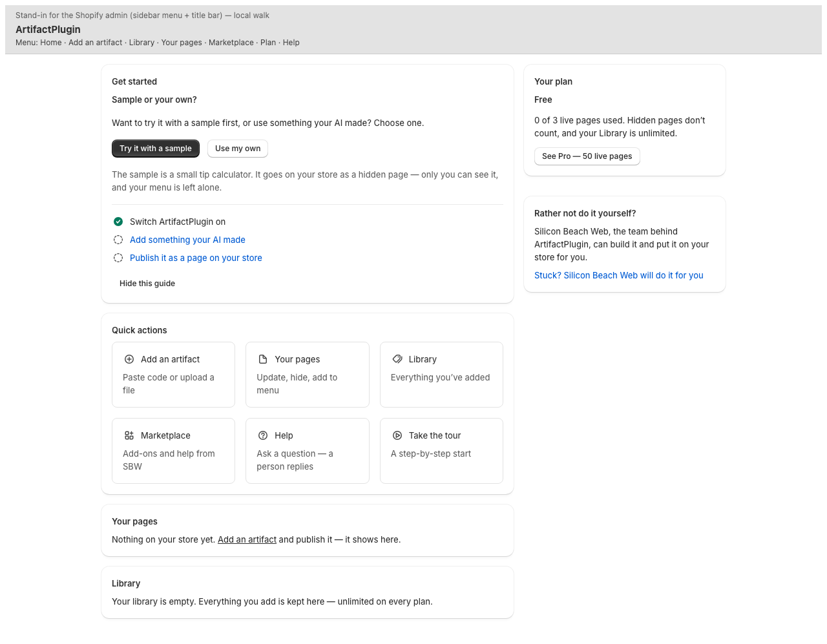Open the Help quick action card
The image size is (827, 644).
[x=308, y=451]
